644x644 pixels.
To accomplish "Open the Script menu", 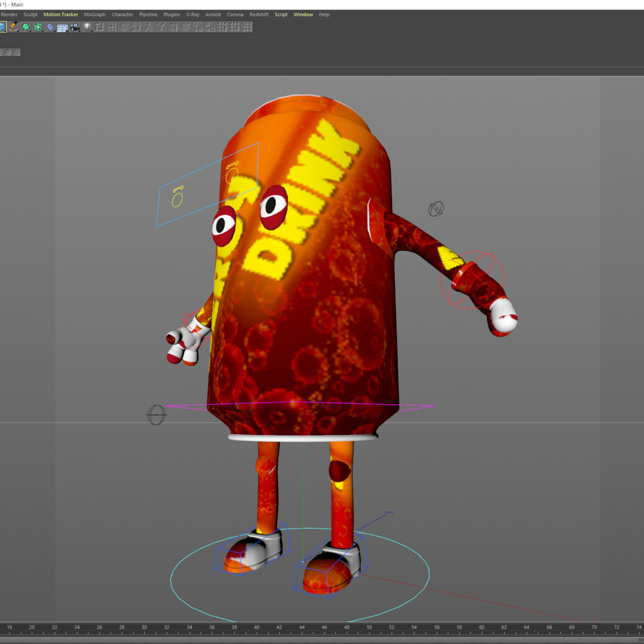I will pyautogui.click(x=281, y=14).
